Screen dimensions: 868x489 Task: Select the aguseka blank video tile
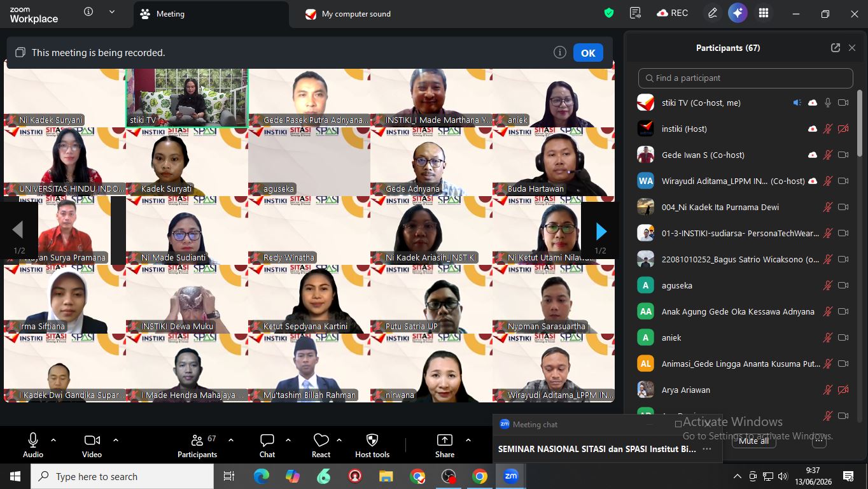(309, 162)
